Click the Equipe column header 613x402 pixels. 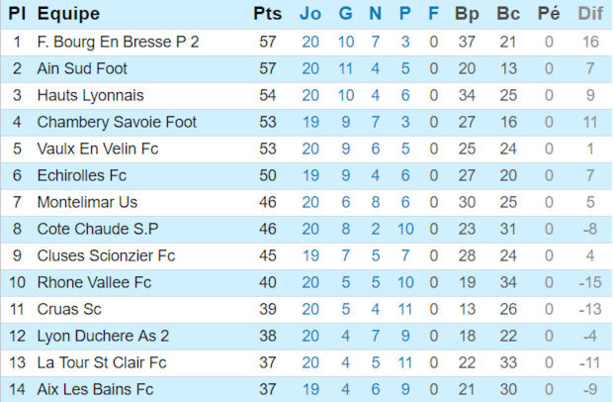[x=68, y=14]
